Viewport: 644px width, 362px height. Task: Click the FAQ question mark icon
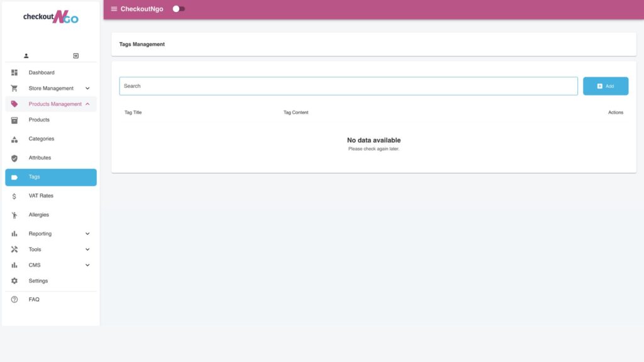(x=14, y=300)
